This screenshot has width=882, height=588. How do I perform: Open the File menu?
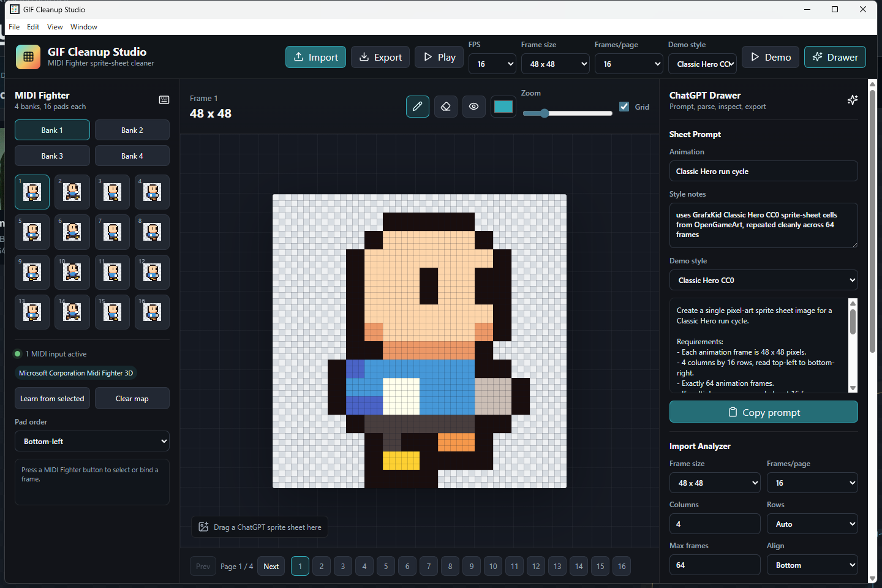point(14,27)
